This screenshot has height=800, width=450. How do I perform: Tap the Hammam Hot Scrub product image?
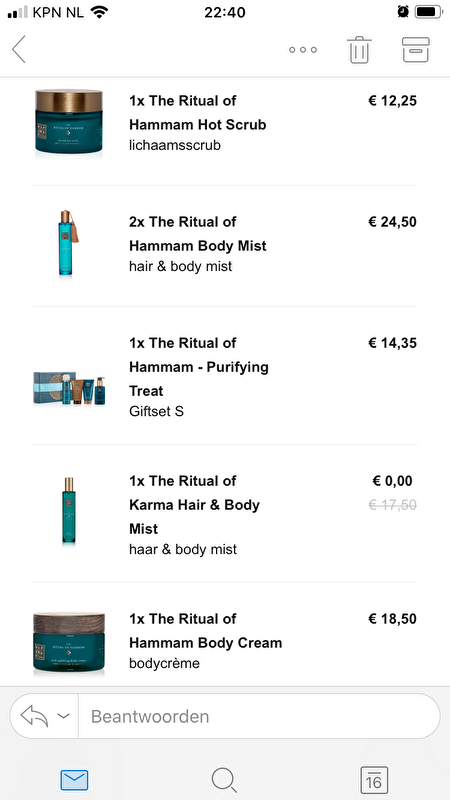[x=69, y=122]
